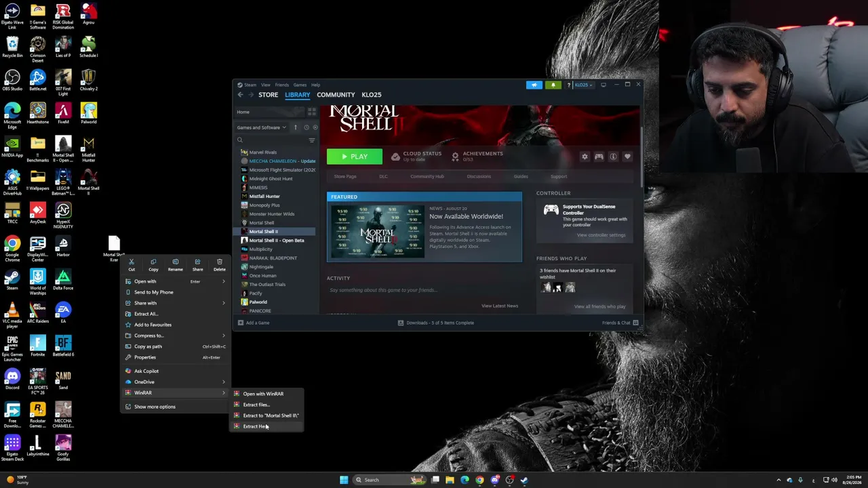Open the Store Page link

click(345, 176)
